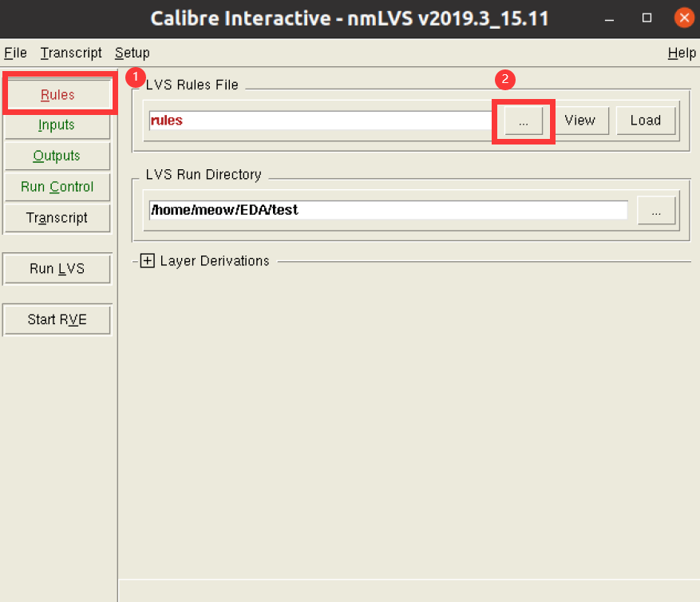Load the rules file

pos(645,120)
